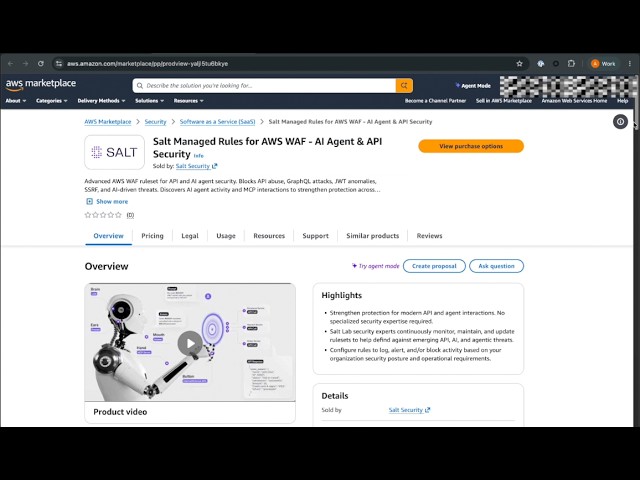Switch to the Pricing tab
Image resolution: width=640 pixels, height=480 pixels.
point(152,236)
